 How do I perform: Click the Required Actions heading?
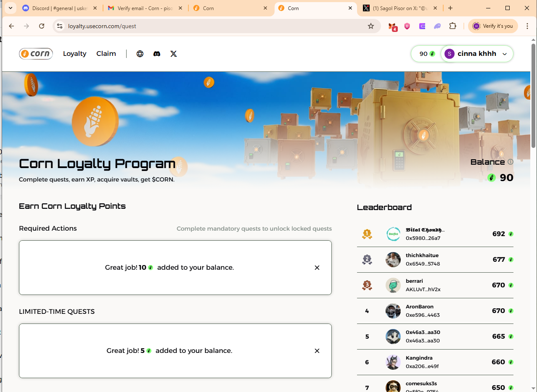(x=48, y=229)
